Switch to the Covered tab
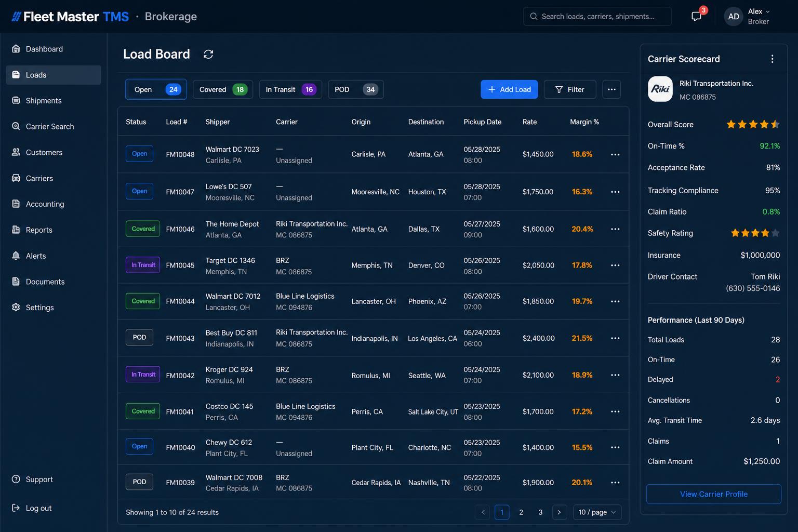This screenshot has height=532, width=798. pos(223,89)
